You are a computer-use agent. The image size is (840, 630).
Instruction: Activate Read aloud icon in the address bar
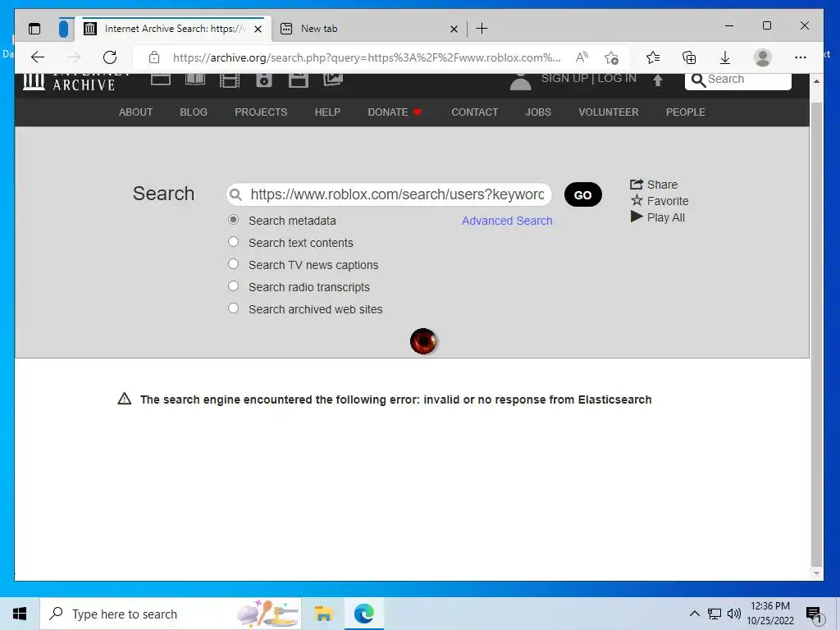coord(582,57)
